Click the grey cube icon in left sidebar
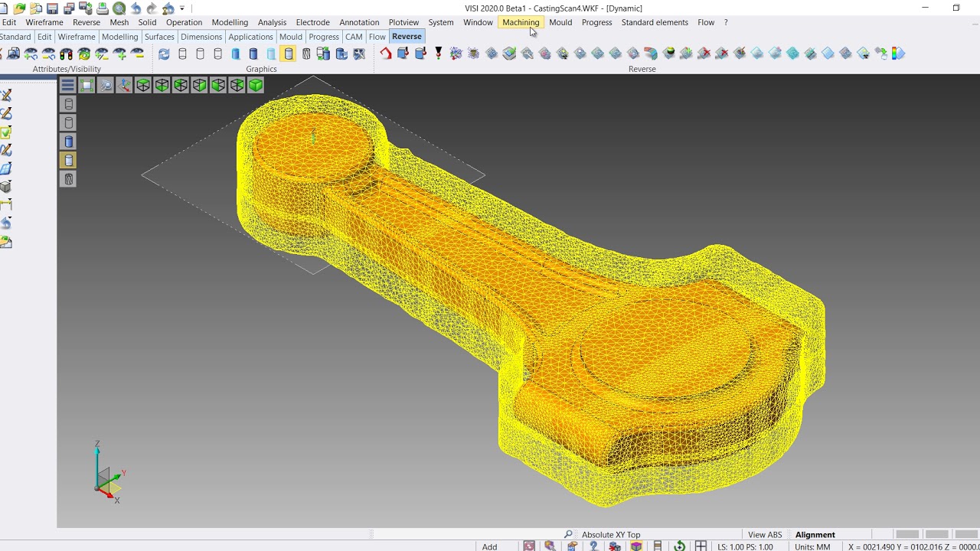This screenshot has height=551, width=980. [5, 187]
